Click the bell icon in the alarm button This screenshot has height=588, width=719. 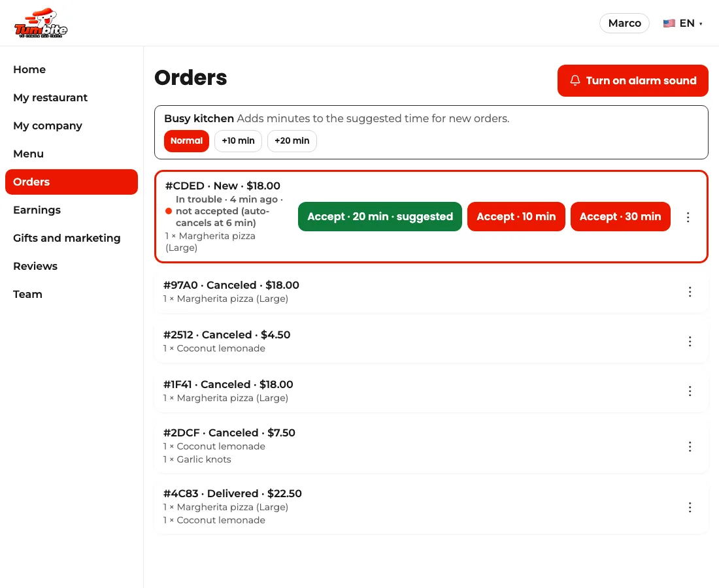click(x=575, y=80)
